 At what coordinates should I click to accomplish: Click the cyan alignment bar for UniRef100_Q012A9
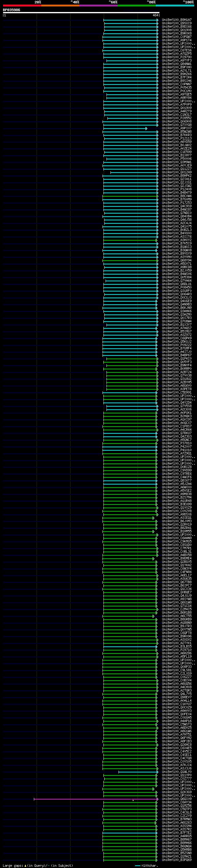pyautogui.click(x=135, y=172)
